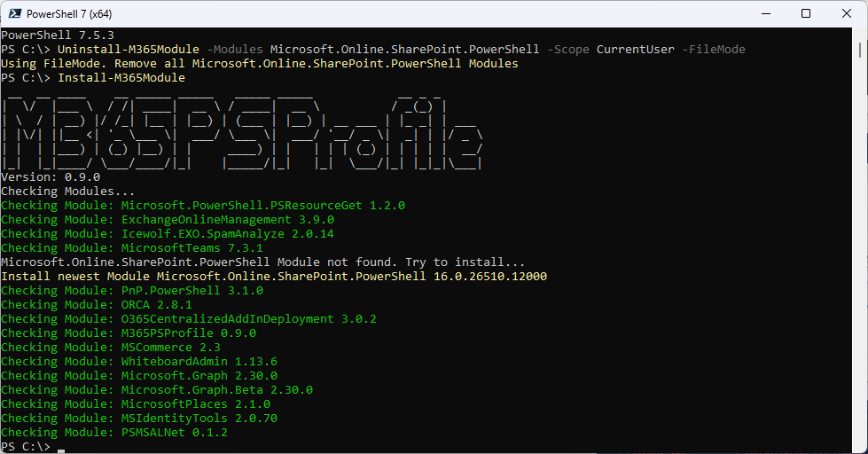Click the module not found message line

pos(263,262)
